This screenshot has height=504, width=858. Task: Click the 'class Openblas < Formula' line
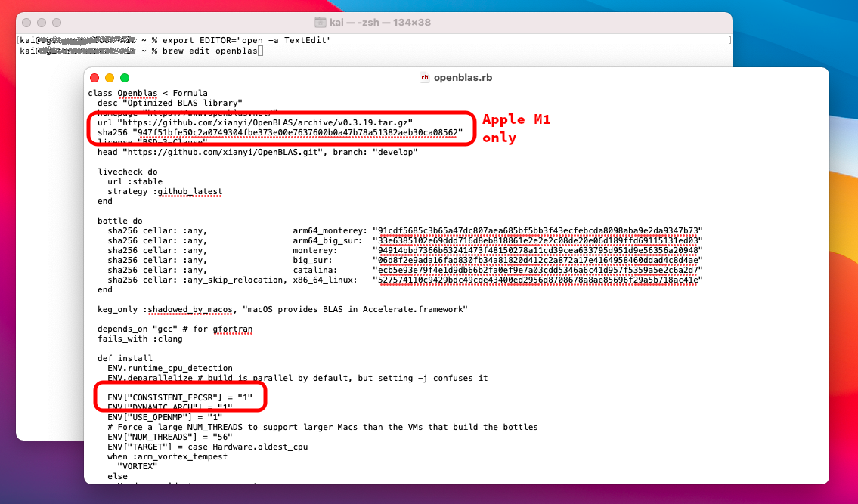pos(147,93)
